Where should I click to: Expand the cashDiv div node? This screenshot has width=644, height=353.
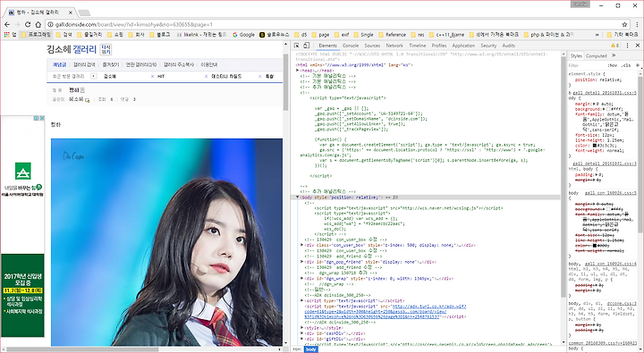pyautogui.click(x=302, y=333)
